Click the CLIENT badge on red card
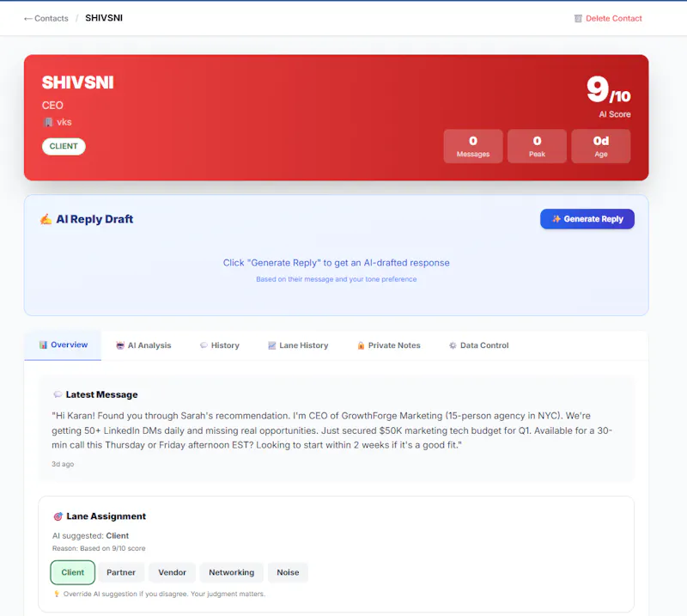 click(64, 146)
